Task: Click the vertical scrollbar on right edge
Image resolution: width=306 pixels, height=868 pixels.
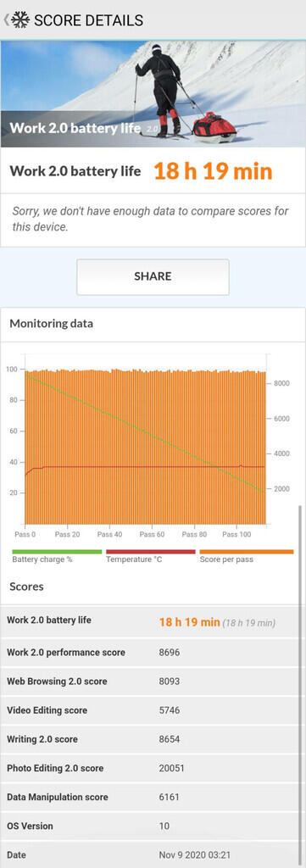Action: click(x=300, y=687)
